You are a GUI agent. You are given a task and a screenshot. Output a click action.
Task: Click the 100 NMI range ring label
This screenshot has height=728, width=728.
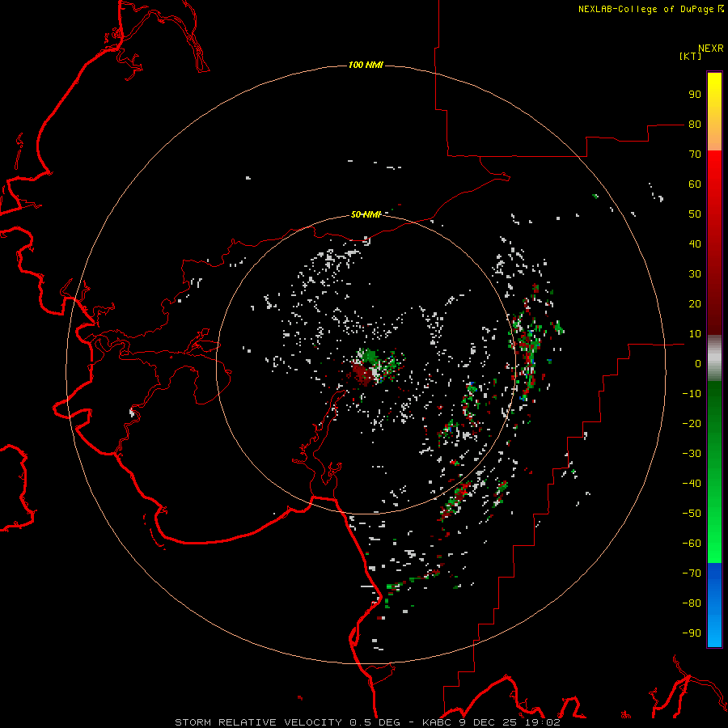(366, 65)
